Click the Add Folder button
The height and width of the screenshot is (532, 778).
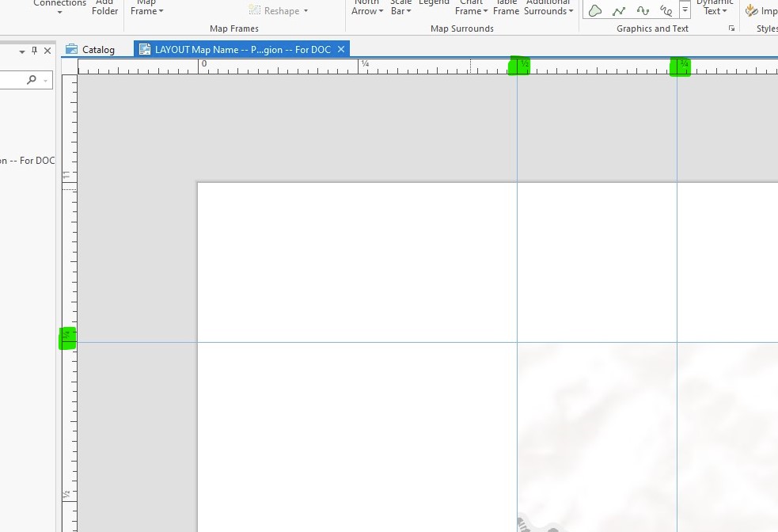(x=104, y=8)
